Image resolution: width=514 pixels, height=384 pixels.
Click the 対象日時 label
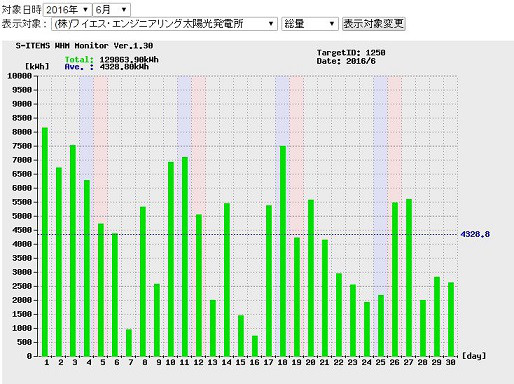pos(21,9)
